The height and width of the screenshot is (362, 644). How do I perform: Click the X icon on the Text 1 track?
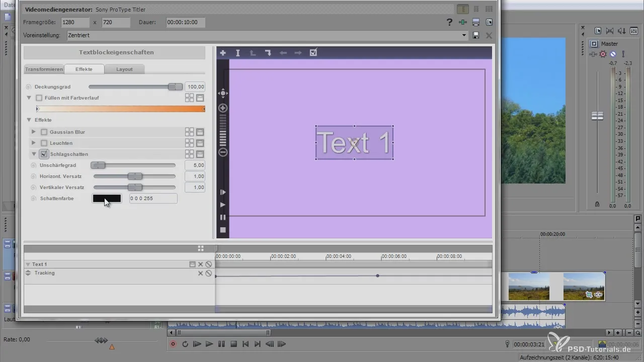coord(200,264)
